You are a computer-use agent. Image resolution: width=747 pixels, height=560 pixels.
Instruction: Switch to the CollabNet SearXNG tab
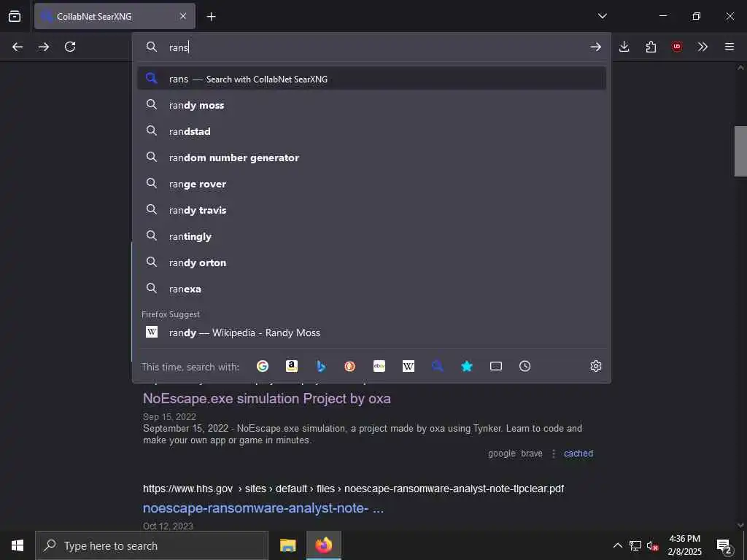(115, 16)
